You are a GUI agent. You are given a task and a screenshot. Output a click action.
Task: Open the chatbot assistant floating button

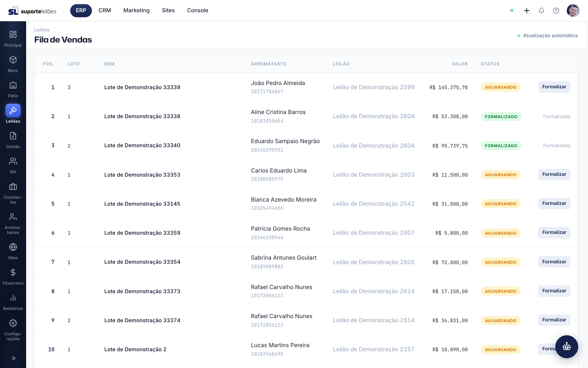pyautogui.click(x=567, y=347)
